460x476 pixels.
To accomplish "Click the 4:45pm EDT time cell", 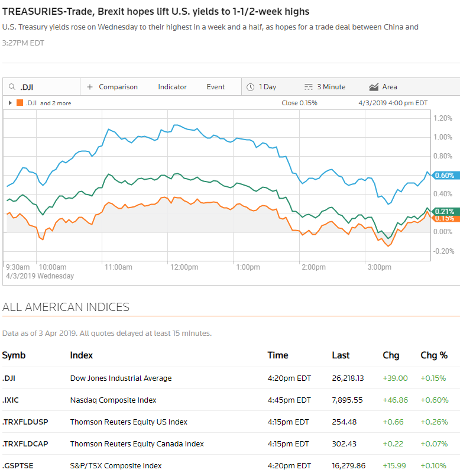I will tap(289, 400).
